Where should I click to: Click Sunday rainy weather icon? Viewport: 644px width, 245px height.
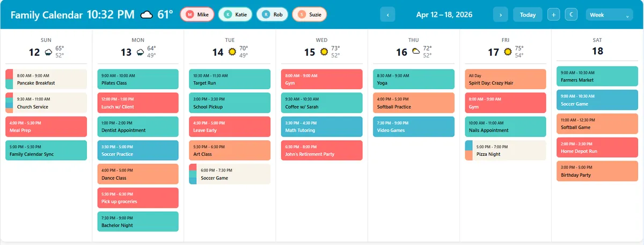pyautogui.click(x=48, y=52)
